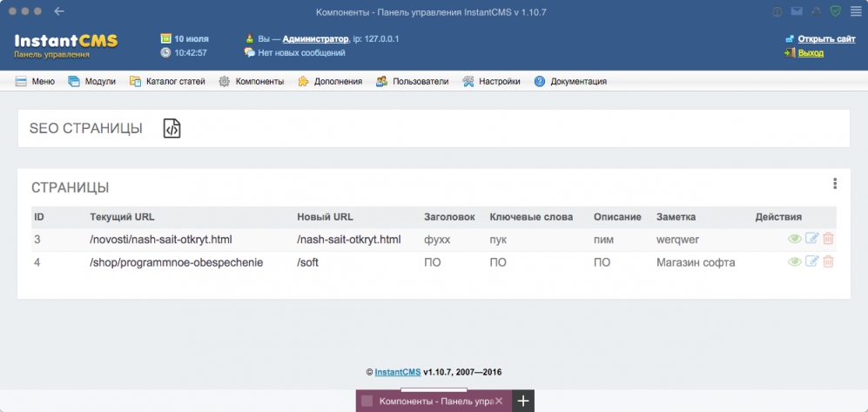Image resolution: width=868 pixels, height=412 pixels.
Task: Click the ID column header
Action: (39, 217)
